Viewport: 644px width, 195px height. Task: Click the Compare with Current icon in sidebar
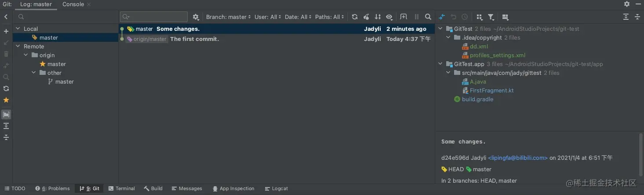(6, 66)
